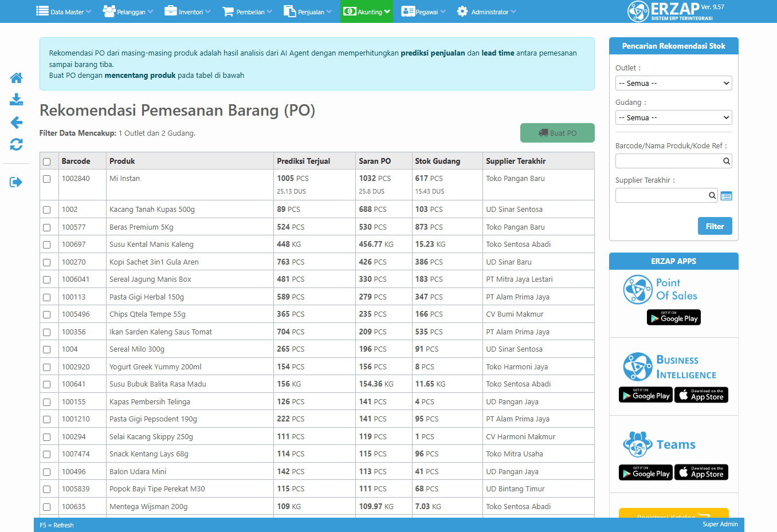This screenshot has height=532, width=777.
Task: Toggle the select-all checkbox in table header
Action: 47,161
